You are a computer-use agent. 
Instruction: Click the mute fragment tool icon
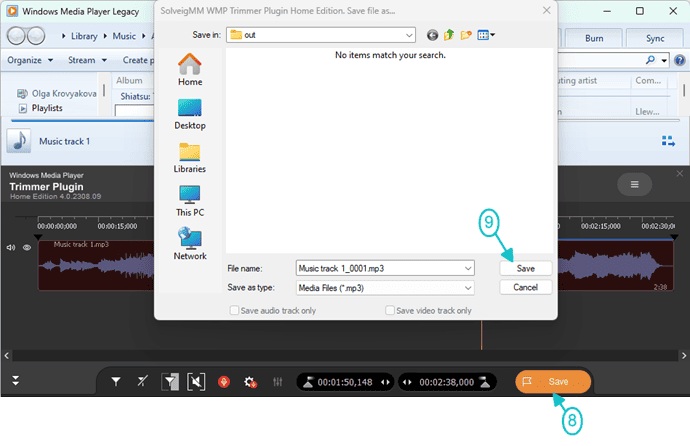(x=196, y=382)
